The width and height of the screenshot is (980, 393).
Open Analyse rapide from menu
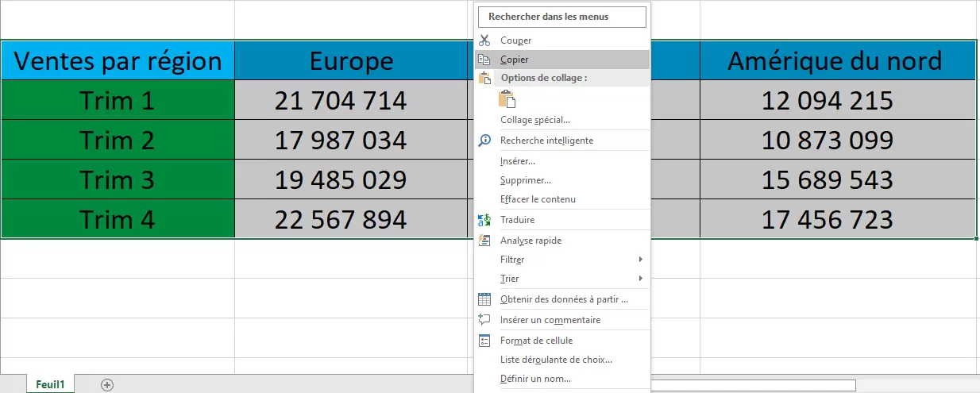(561, 241)
